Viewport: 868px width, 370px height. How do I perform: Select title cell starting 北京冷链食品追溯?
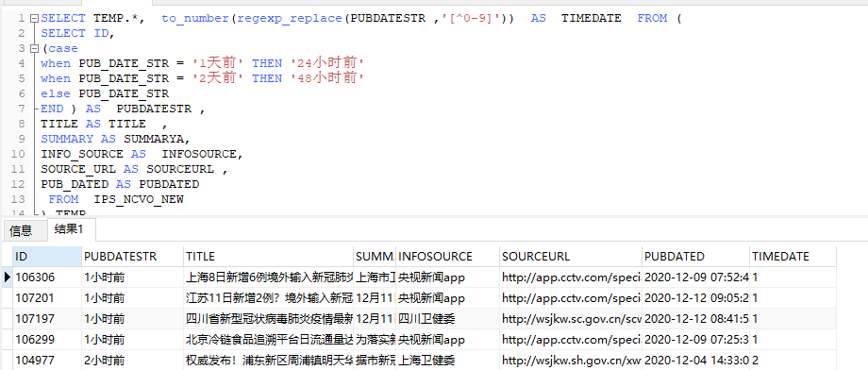pos(268,340)
